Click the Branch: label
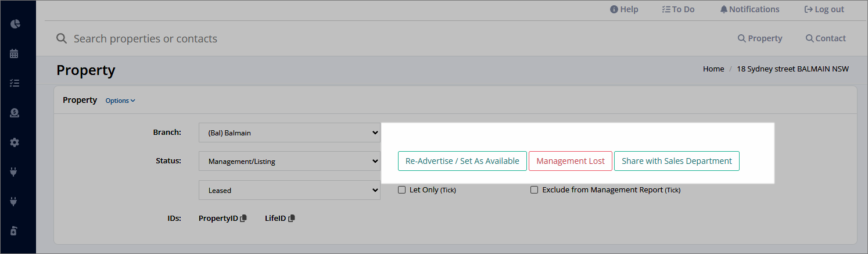The width and height of the screenshot is (868, 254). [x=167, y=132]
